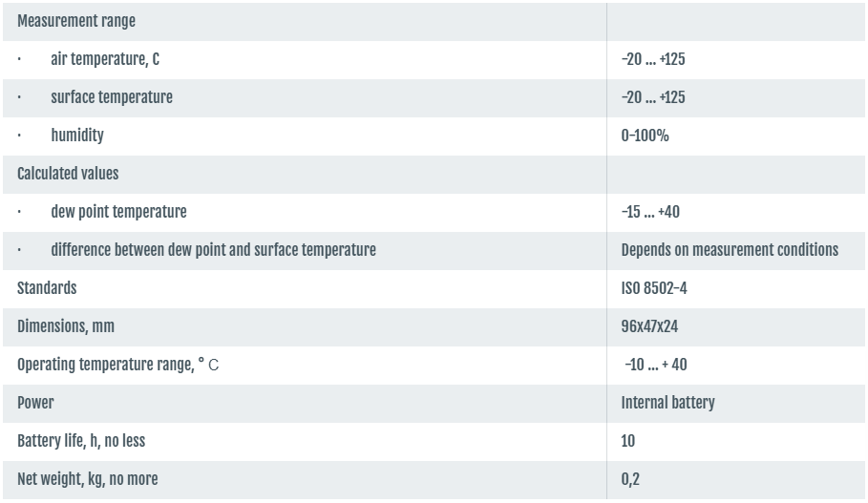Select the dew point and surface difference label
868x503 pixels.
pyautogui.click(x=213, y=250)
